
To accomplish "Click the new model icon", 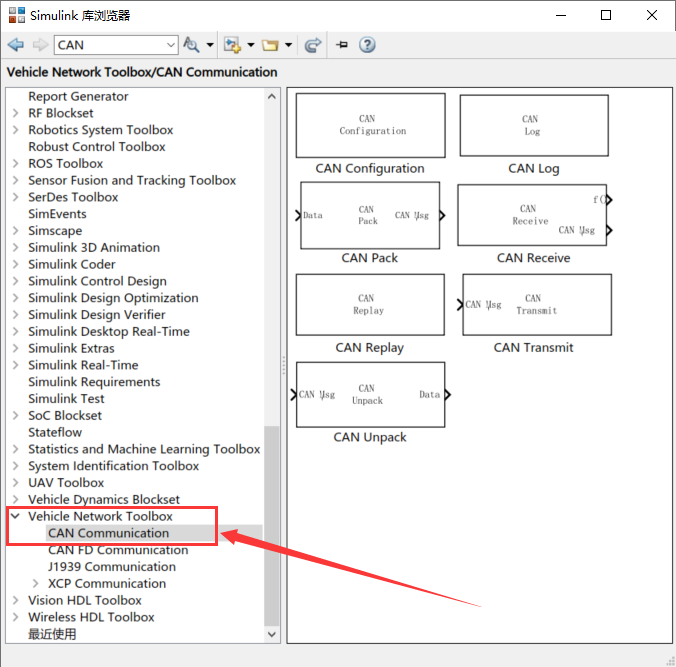I will [x=233, y=45].
